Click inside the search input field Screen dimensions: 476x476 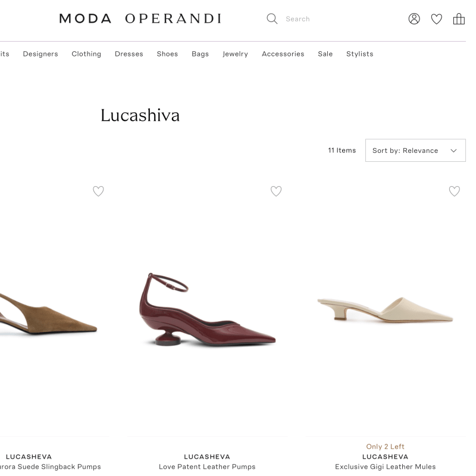[x=309, y=18]
